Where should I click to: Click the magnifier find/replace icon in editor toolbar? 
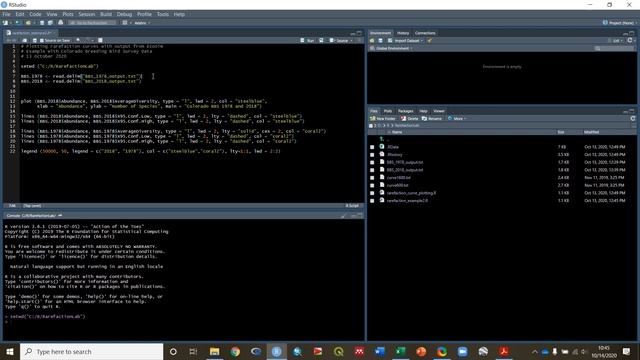(x=78, y=40)
